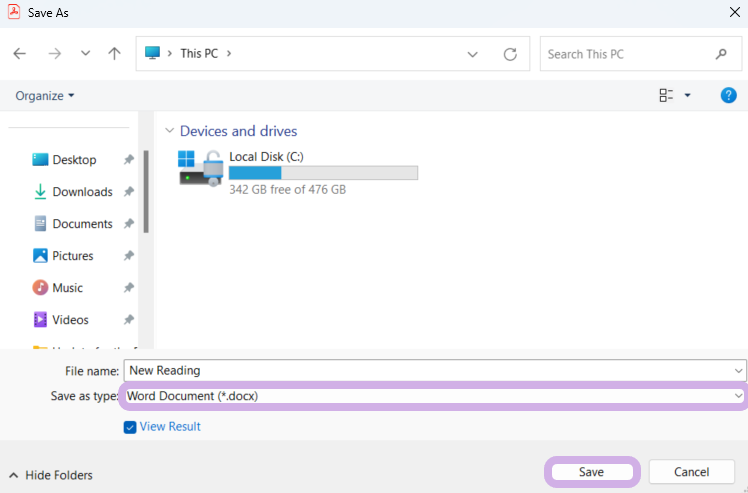Uncheck the View Result checkbox
Viewport: 748px width, 493px height.
point(130,427)
